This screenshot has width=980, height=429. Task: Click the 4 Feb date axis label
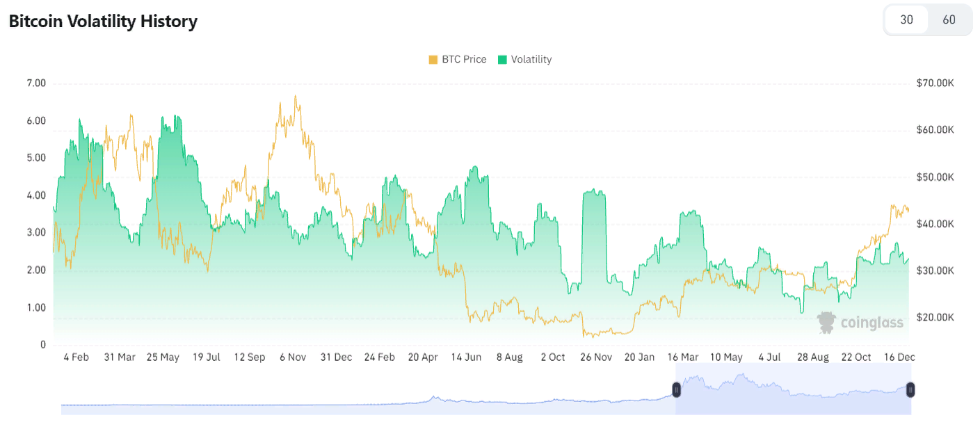pos(76,357)
